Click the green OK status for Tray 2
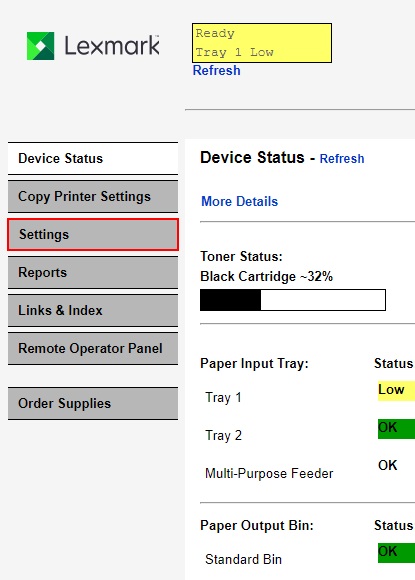 (x=396, y=429)
